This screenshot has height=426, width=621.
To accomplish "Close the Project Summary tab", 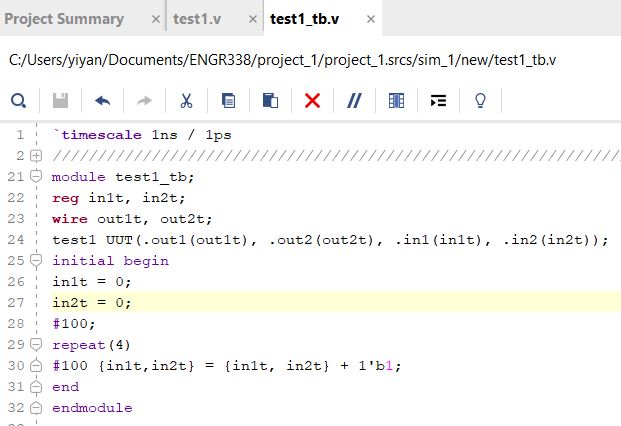I will pyautogui.click(x=154, y=19).
